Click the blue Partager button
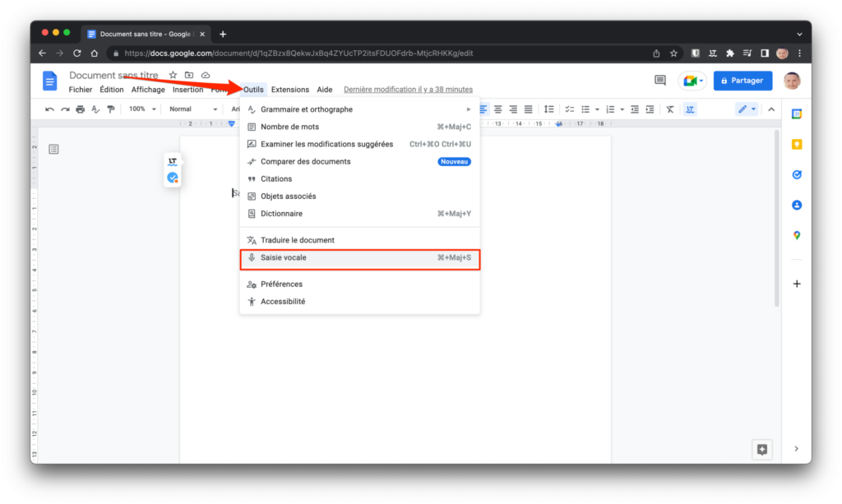Screen dimensions: 842x504 [x=743, y=81]
